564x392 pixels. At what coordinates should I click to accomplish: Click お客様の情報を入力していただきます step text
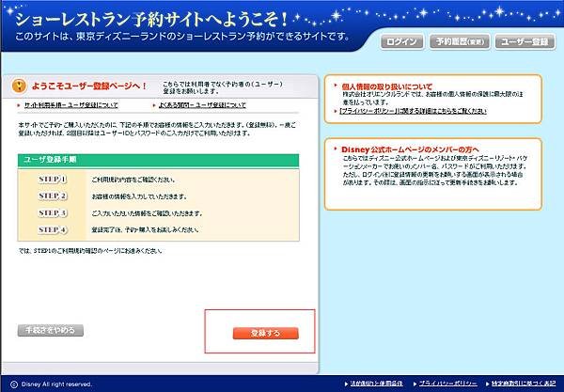point(139,196)
